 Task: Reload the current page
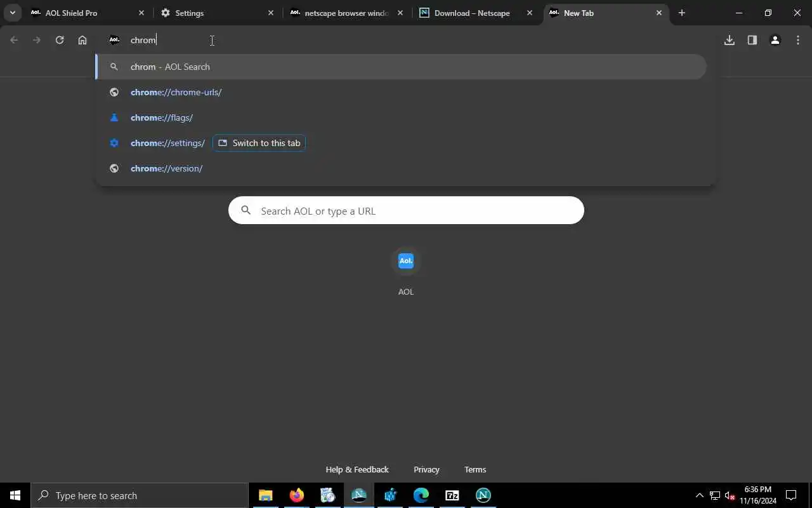(x=60, y=40)
